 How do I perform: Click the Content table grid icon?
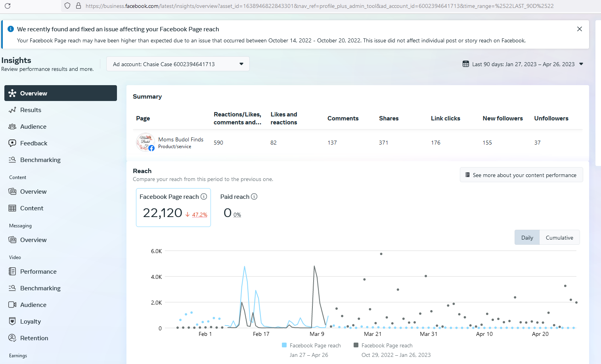(12, 208)
